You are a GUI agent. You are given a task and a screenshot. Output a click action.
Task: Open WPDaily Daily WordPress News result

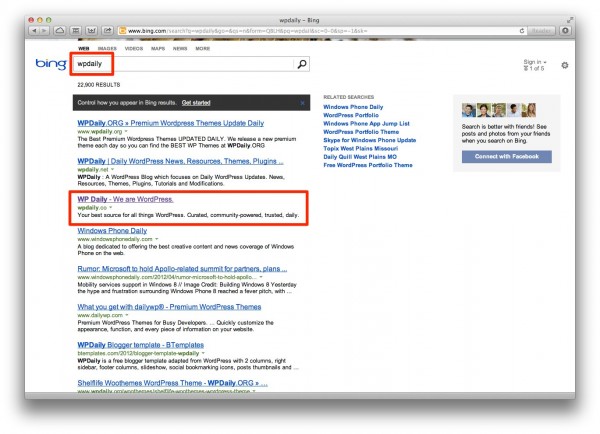tap(180, 161)
